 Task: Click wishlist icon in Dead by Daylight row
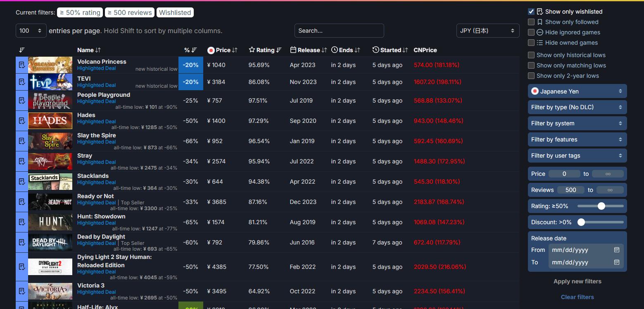[21, 242]
